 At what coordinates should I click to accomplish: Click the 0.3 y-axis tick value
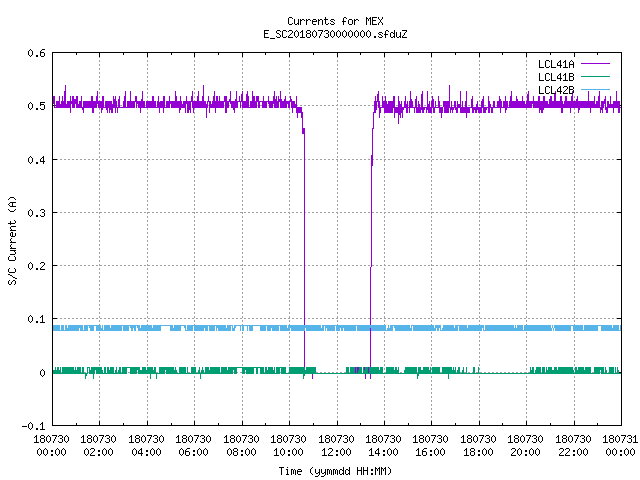coord(36,213)
